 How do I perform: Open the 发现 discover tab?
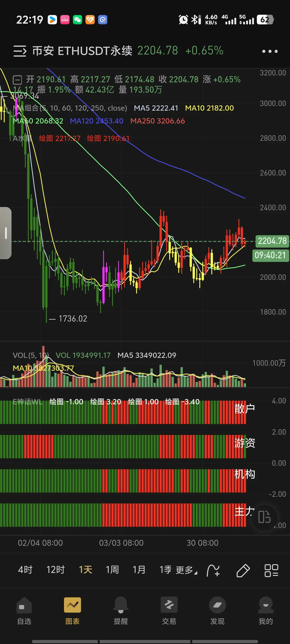217,611
